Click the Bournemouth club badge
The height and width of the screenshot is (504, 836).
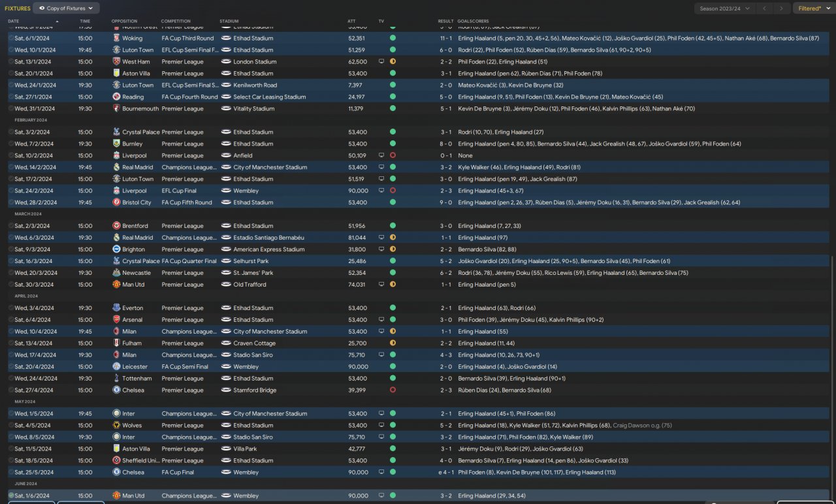[116, 109]
